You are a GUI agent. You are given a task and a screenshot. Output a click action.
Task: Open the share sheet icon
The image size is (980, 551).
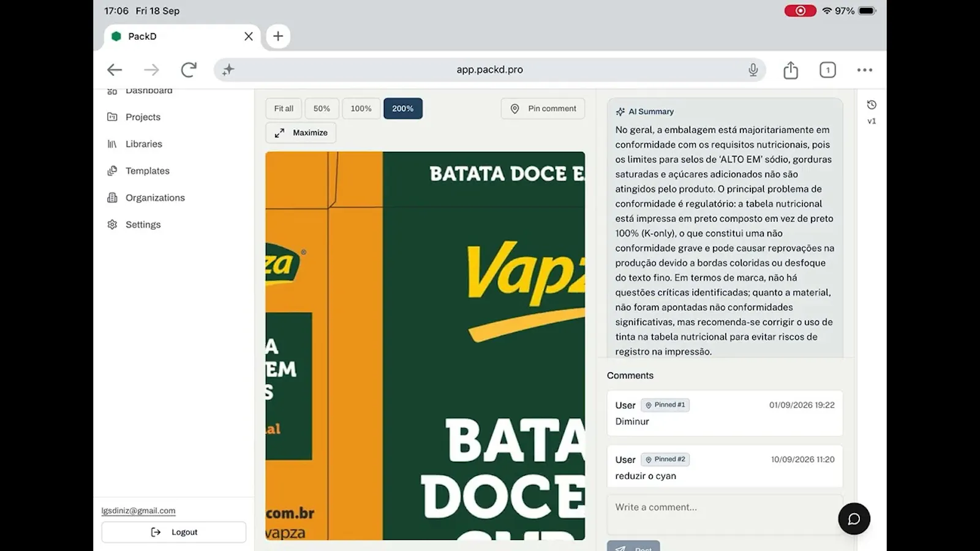(x=791, y=70)
